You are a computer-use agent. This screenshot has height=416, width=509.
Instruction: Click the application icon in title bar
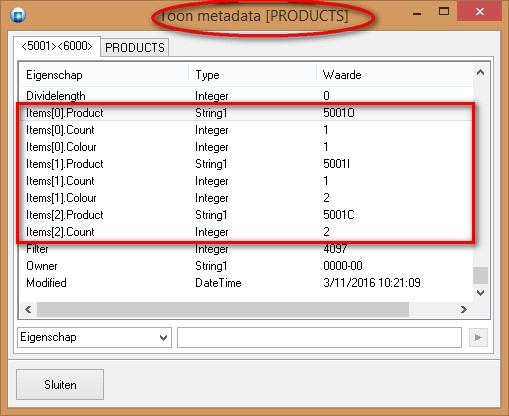coord(18,15)
